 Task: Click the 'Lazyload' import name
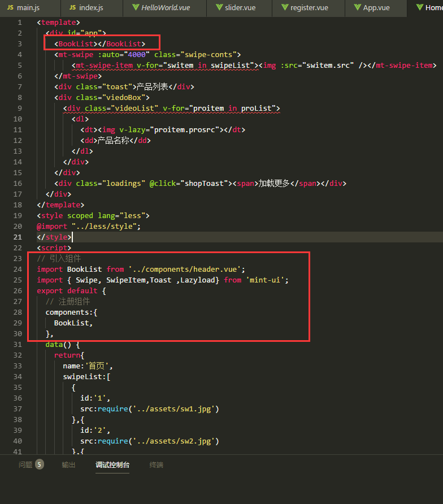click(197, 280)
